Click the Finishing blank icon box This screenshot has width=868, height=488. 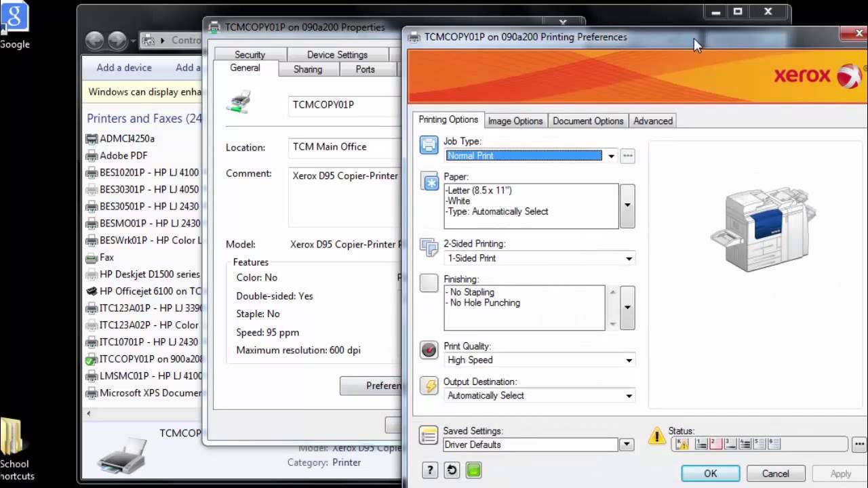(x=429, y=283)
